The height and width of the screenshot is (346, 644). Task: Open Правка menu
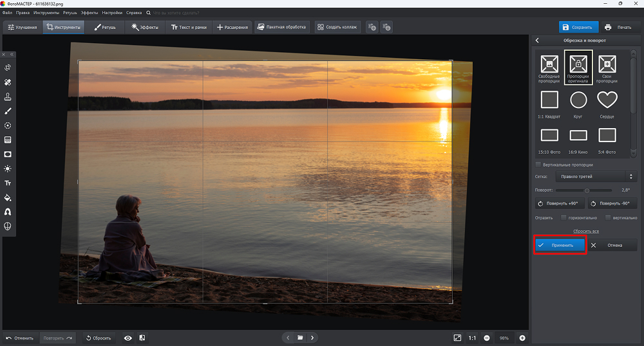[x=23, y=13]
